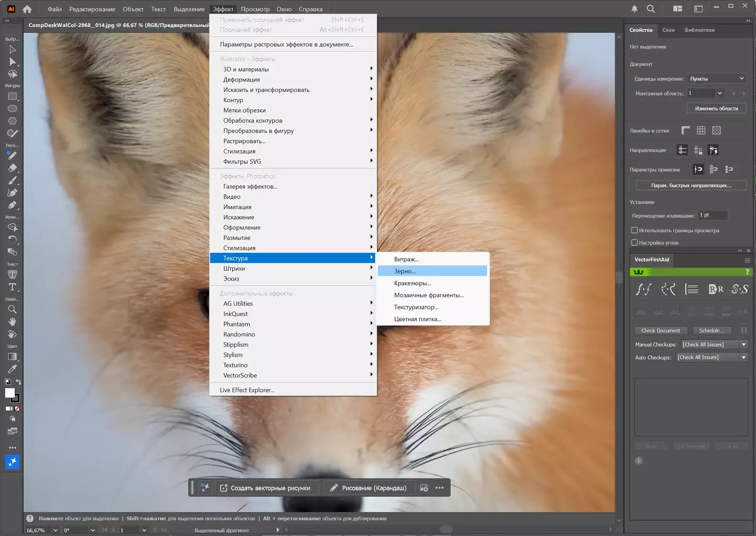This screenshot has width=756, height=536.
Task: Open the 'Единицы измерения' units dropdown
Action: pyautogui.click(x=717, y=79)
